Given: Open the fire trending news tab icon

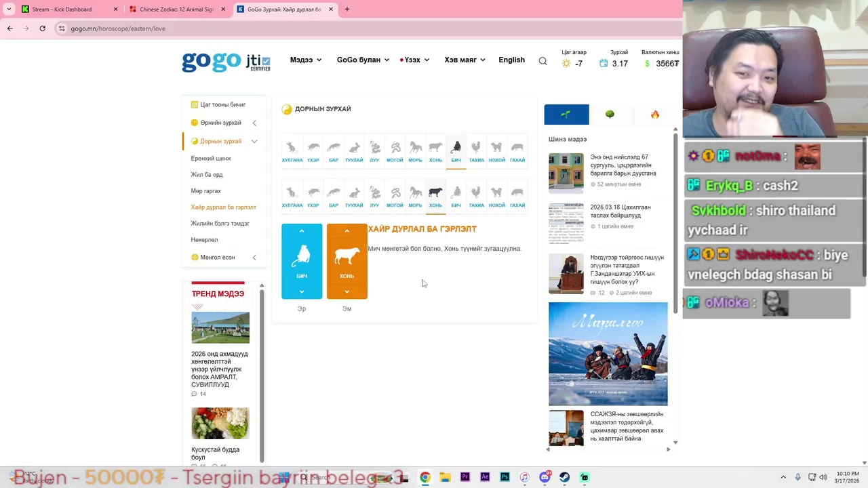Looking at the screenshot, I should 655,115.
